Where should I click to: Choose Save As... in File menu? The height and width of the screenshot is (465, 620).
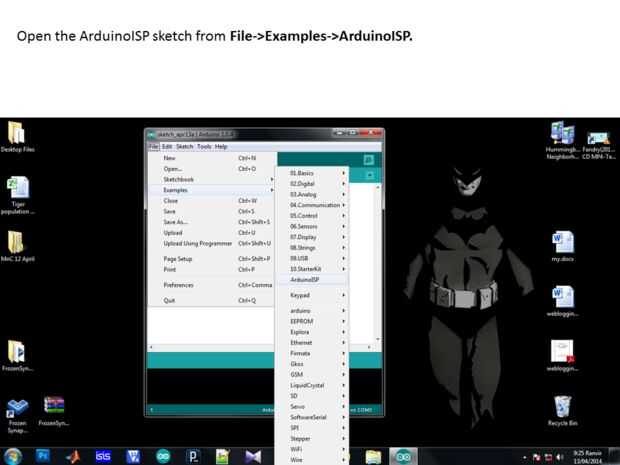click(211, 222)
